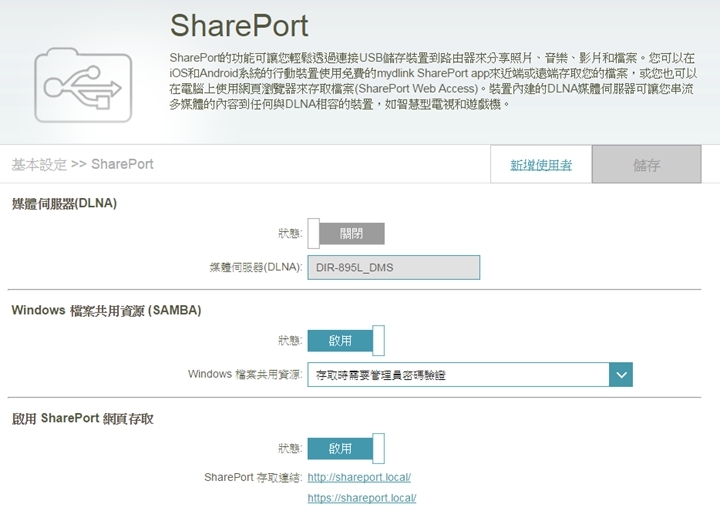Click the SharePort page title
720x531 pixels.
(239, 26)
